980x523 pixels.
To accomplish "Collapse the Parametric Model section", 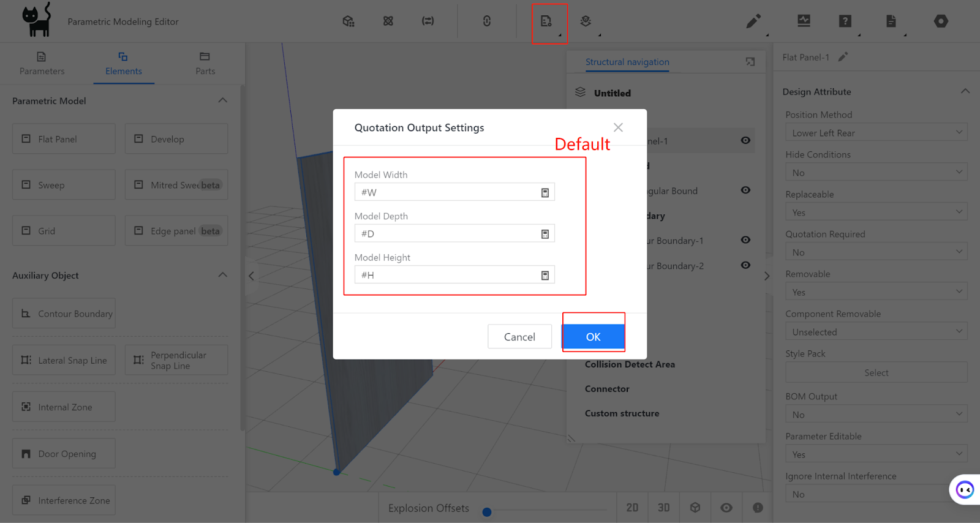I will click(x=222, y=100).
